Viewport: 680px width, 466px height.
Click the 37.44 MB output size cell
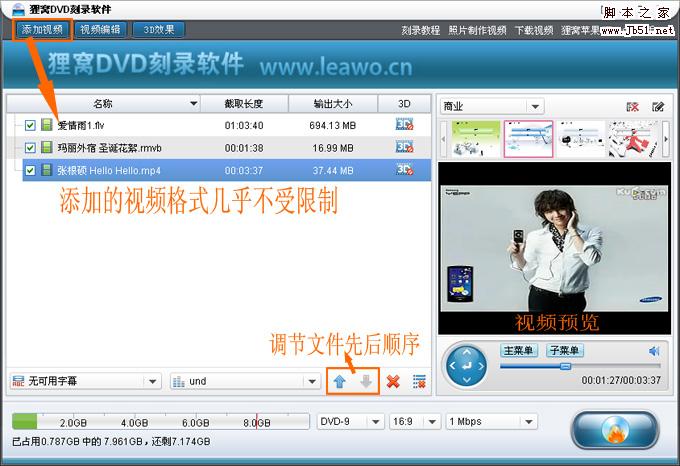(x=333, y=170)
